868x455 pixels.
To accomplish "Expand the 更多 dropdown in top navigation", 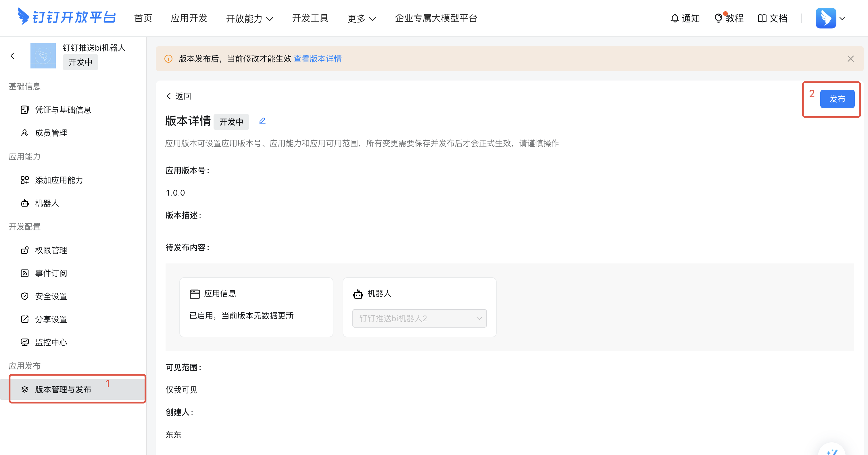I will coord(361,18).
